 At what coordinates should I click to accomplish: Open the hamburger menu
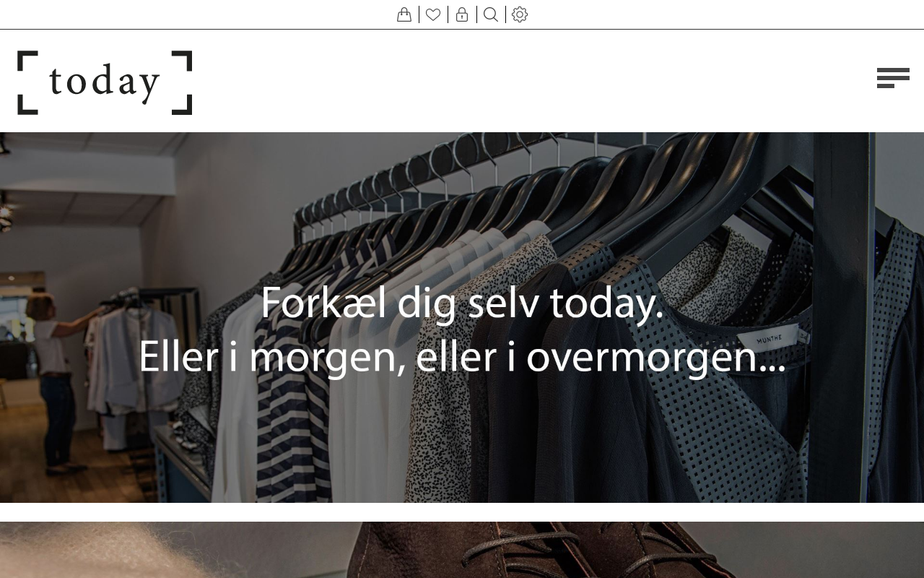pyautogui.click(x=893, y=78)
